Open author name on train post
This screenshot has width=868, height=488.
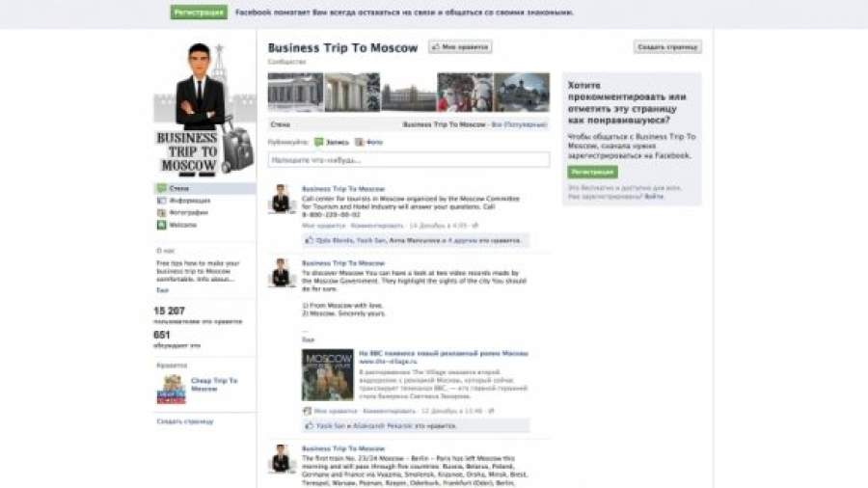point(343,448)
